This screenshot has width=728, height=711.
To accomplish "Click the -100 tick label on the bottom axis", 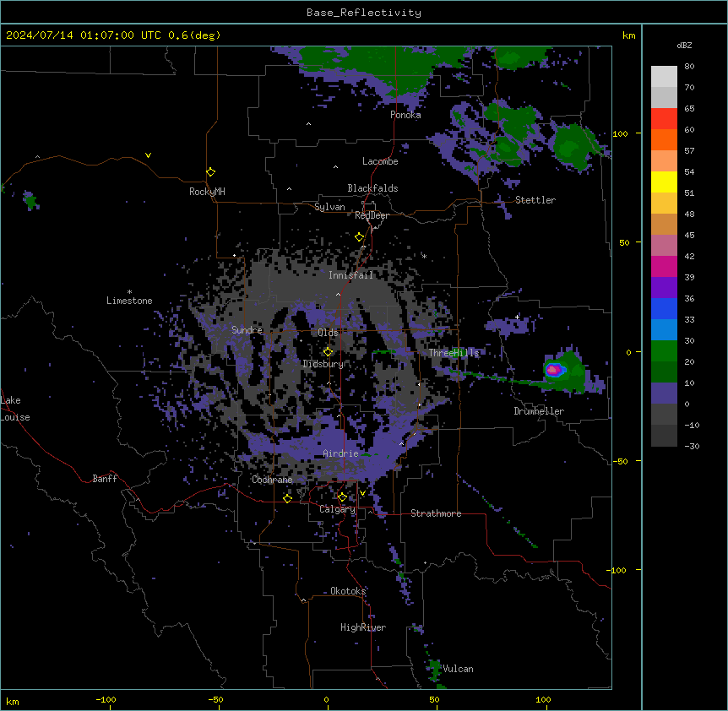I will 106,699.
